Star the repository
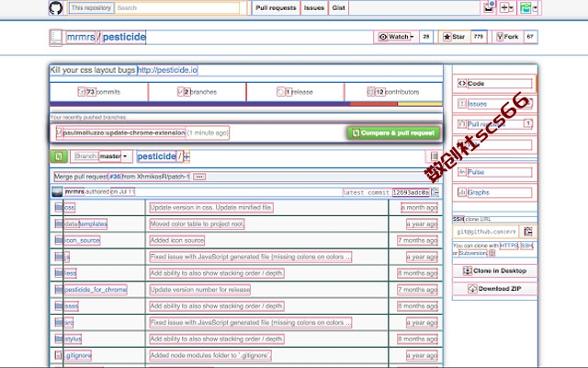588x368 pixels. 454,37
